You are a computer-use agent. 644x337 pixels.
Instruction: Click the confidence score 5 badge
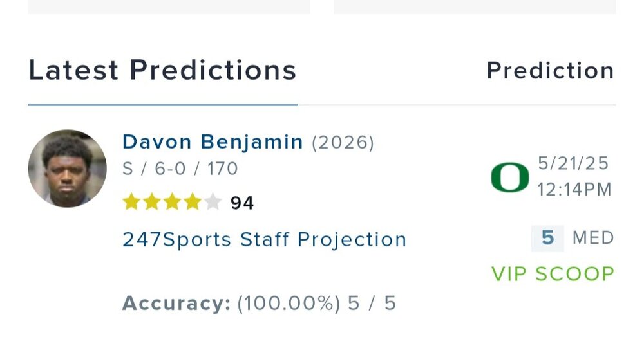pyautogui.click(x=547, y=238)
